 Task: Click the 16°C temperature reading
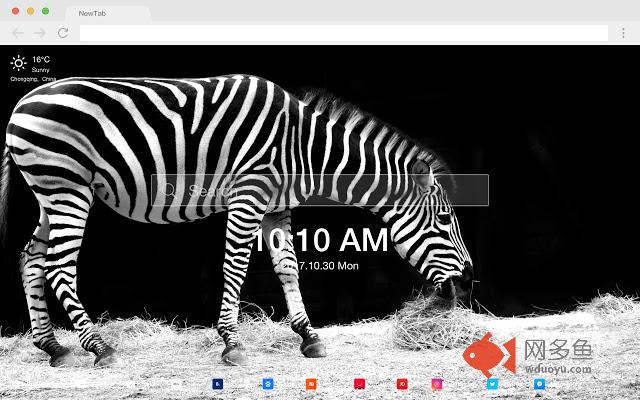click(x=41, y=60)
